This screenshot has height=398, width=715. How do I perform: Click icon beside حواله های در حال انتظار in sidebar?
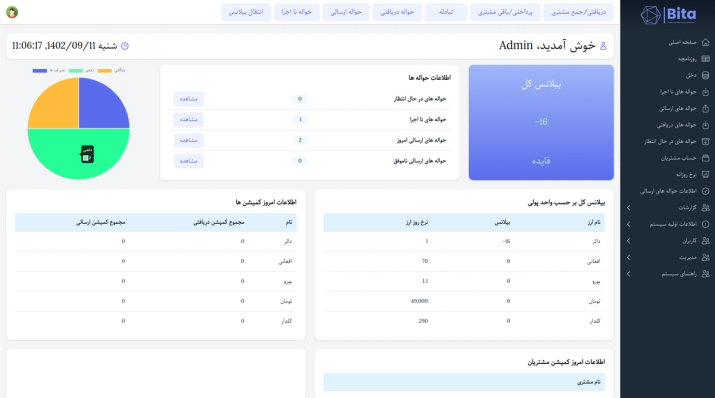tap(705, 141)
